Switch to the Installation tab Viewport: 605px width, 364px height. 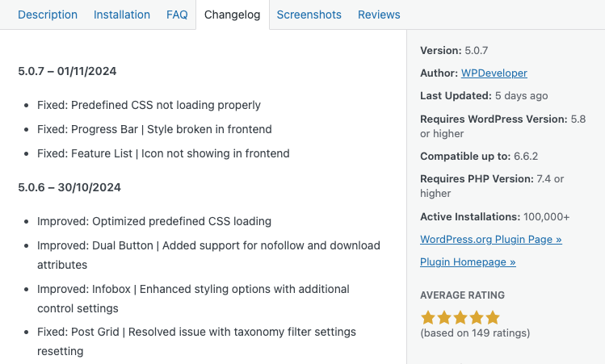tap(122, 15)
